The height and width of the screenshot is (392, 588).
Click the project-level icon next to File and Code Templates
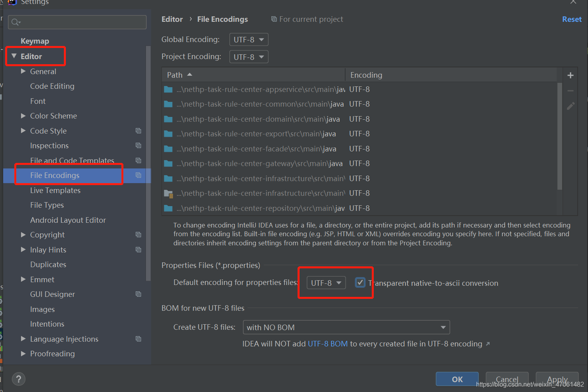(x=138, y=161)
